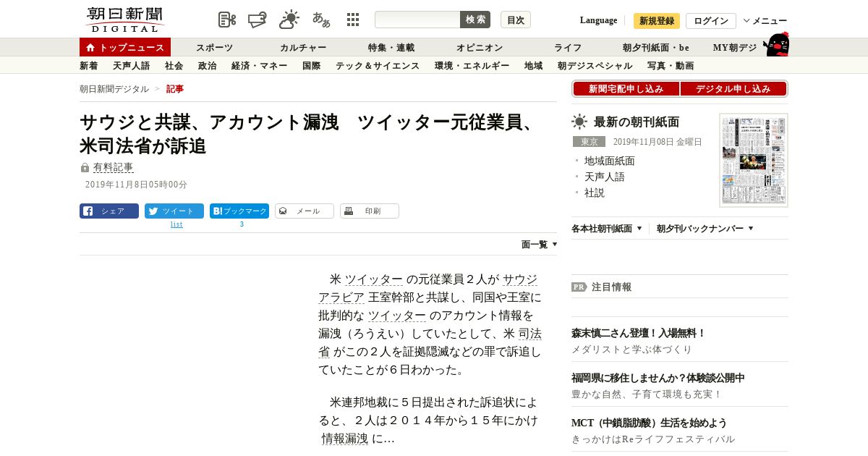
Task: Open 地域面紙面 link
Action: point(610,161)
